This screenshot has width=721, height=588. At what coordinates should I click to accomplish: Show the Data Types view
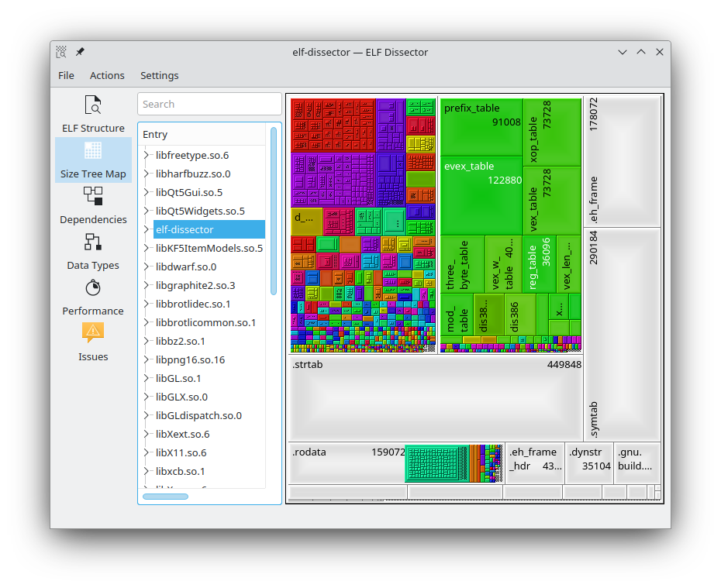[x=92, y=250]
